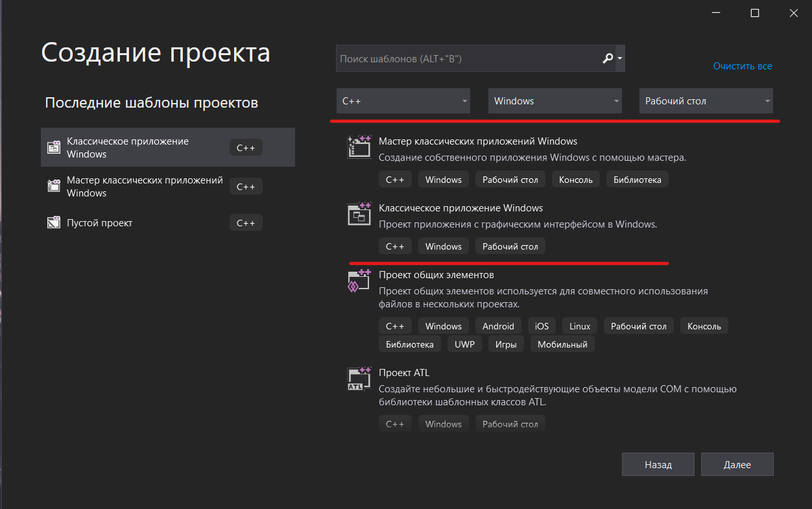Open the Рабочий стол project type dropdown
The image size is (812, 509).
tap(706, 101)
